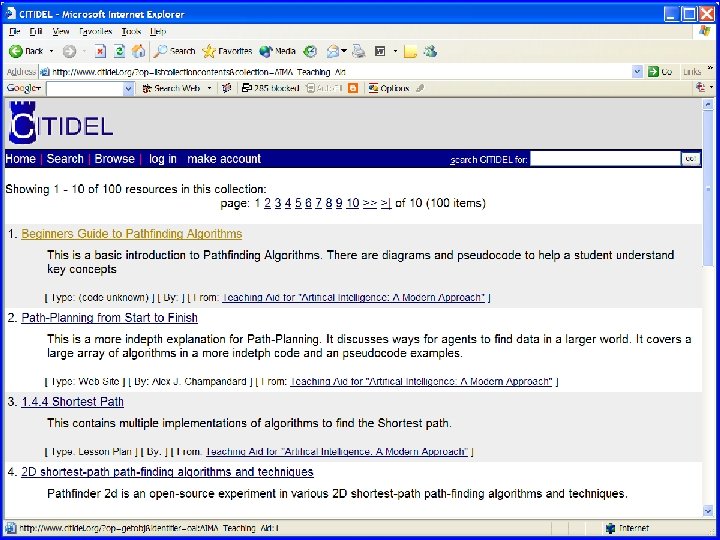The width and height of the screenshot is (720, 540).
Task: Open 2D shortest-path path-finding algorithms link
Action: (167, 472)
